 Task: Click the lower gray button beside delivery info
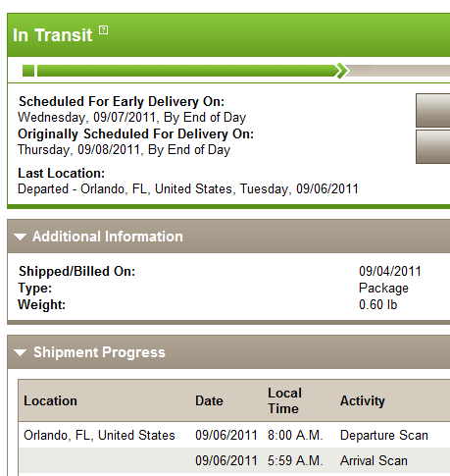pyautogui.click(x=432, y=146)
